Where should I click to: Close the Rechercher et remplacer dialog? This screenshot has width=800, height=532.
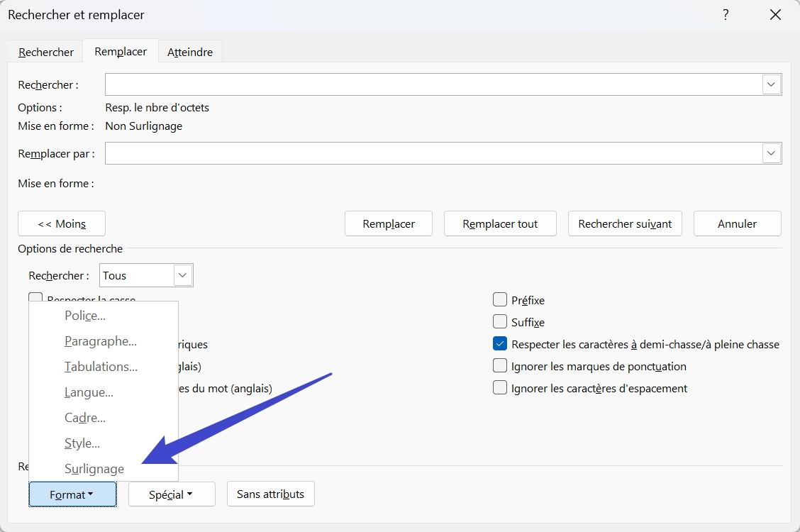pyautogui.click(x=775, y=15)
